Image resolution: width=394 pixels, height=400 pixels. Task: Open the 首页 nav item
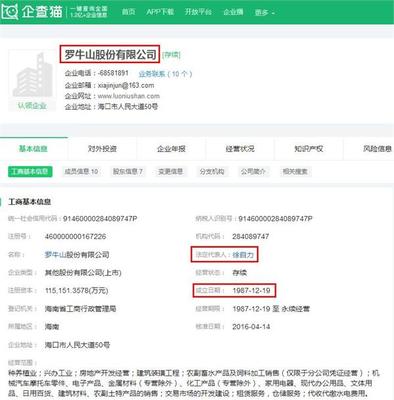[x=128, y=12]
